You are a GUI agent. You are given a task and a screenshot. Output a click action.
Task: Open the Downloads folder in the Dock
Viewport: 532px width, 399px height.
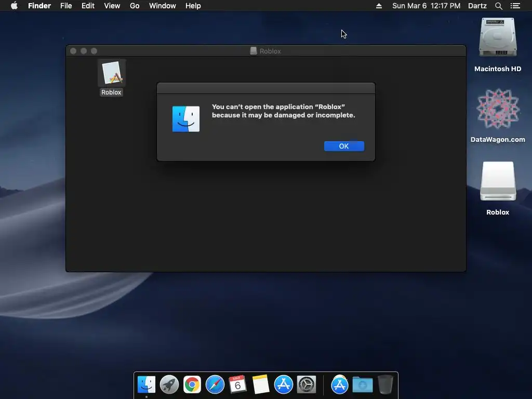coord(362,384)
